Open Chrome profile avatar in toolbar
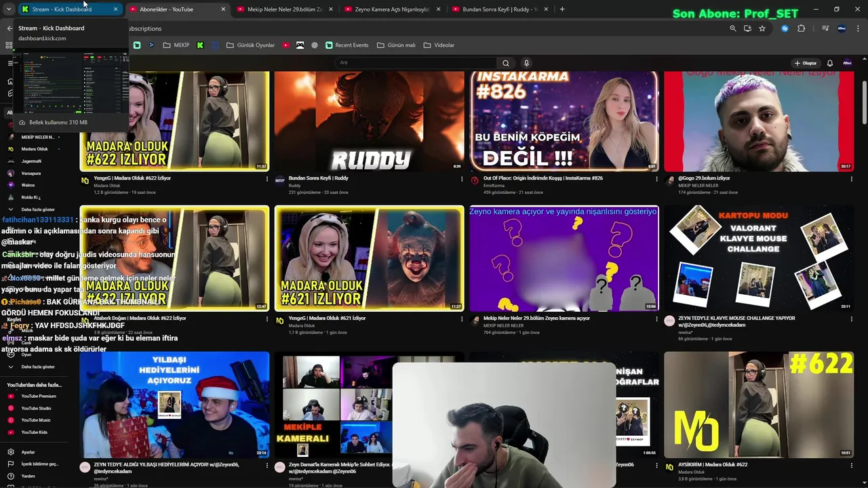Image resolution: width=868 pixels, height=488 pixels. coord(842,28)
